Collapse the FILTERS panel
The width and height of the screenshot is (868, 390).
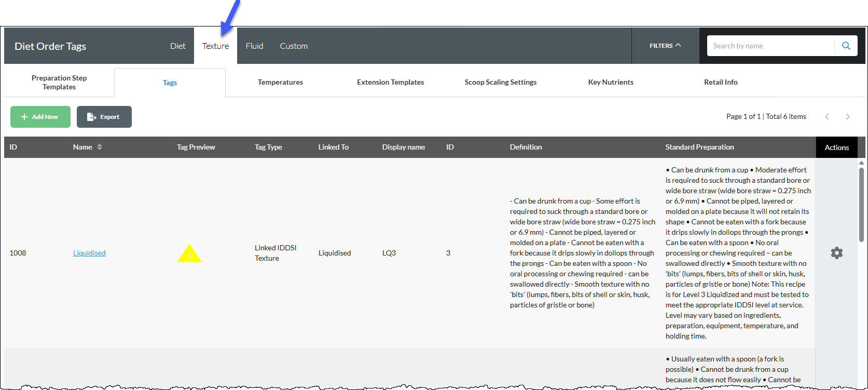point(665,46)
